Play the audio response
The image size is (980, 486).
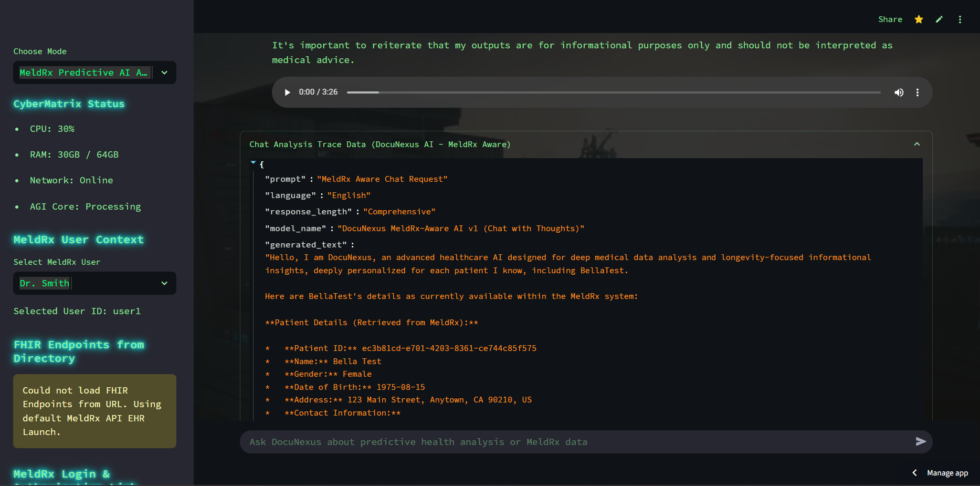pyautogui.click(x=287, y=92)
